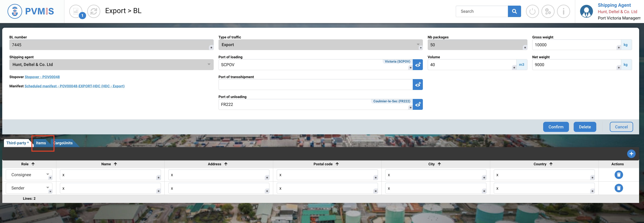Add a third-party row with plus icon
The height and width of the screenshot is (223, 644).
coord(631,154)
